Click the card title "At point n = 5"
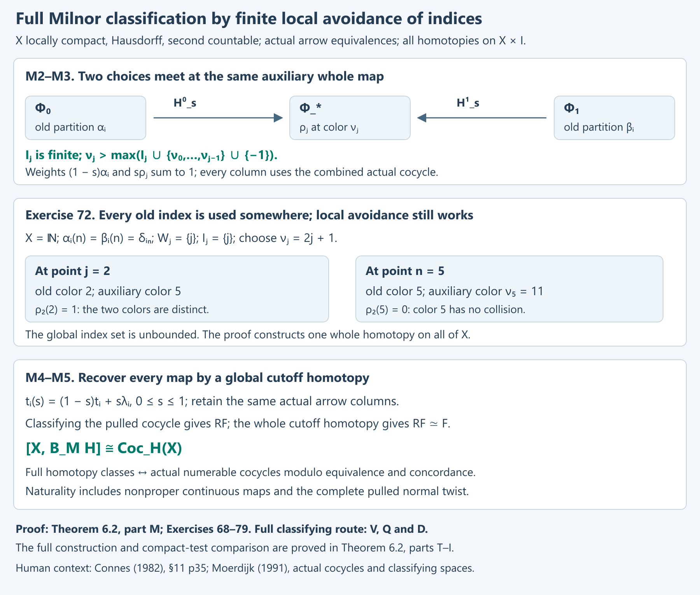The image size is (700, 595). click(405, 271)
